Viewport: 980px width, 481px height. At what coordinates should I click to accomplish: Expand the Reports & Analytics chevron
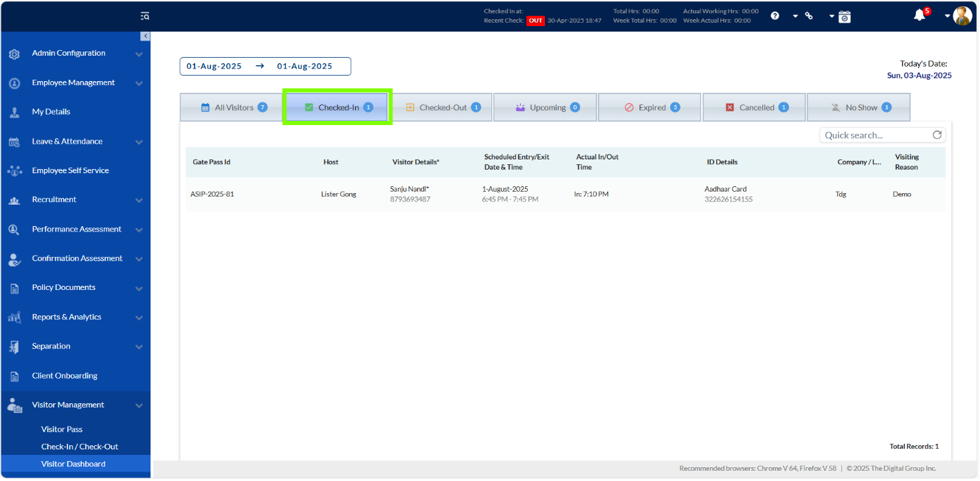139,317
